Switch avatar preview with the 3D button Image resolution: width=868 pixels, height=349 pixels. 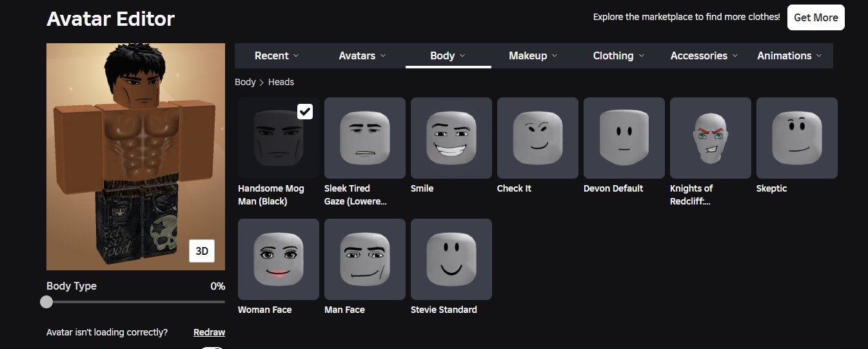pos(202,252)
